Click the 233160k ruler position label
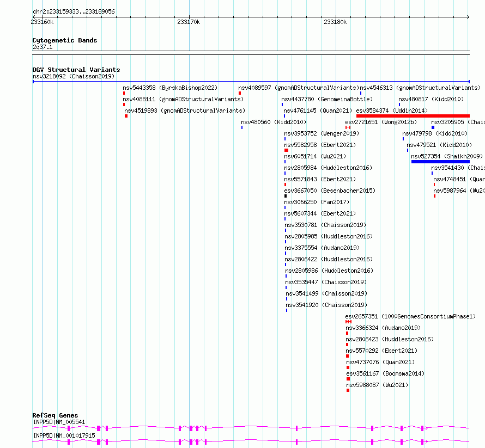485x448 pixels. [42, 22]
